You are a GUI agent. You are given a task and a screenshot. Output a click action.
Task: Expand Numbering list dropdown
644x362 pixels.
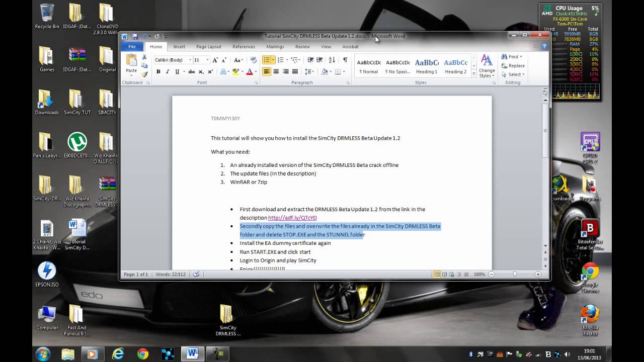point(287,60)
